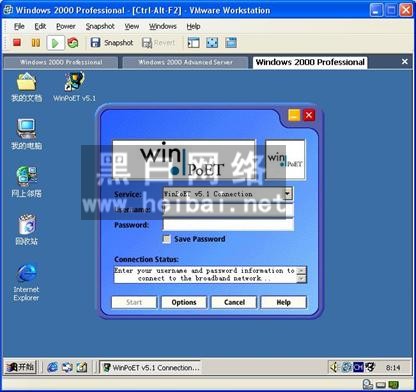Screen dimensions: 416x392
Task: Click the Revert toolbar button
Action: click(158, 43)
